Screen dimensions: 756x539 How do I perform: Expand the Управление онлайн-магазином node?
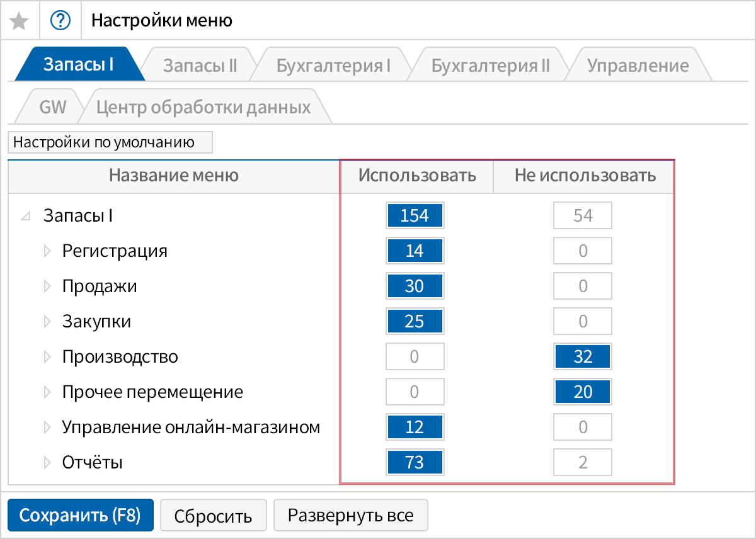pyautogui.click(x=47, y=427)
